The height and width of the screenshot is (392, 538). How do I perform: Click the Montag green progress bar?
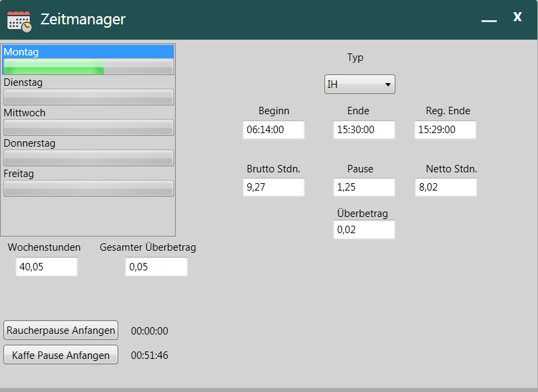[89, 66]
